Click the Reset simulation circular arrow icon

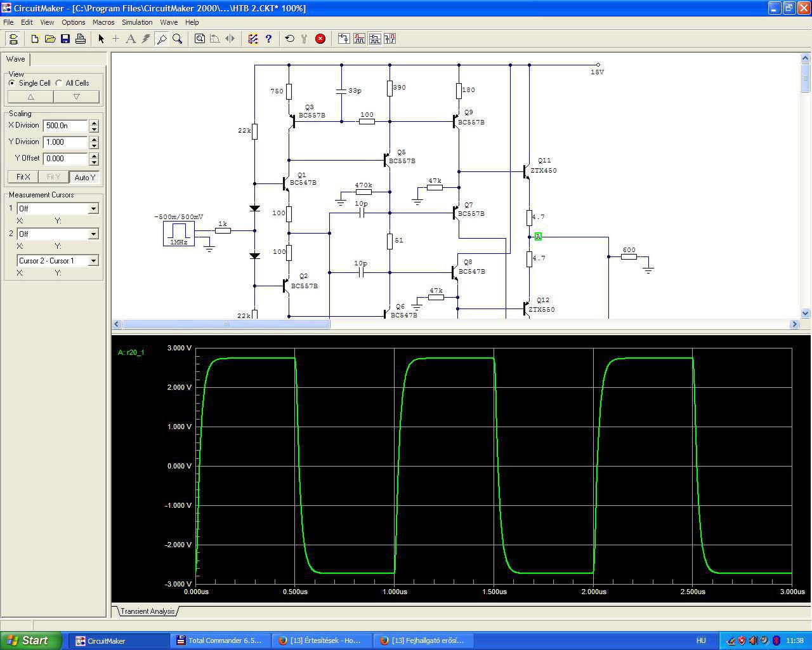point(289,39)
